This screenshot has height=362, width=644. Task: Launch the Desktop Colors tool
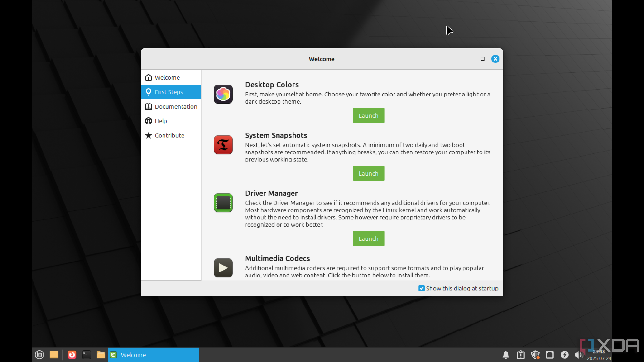[368, 115]
